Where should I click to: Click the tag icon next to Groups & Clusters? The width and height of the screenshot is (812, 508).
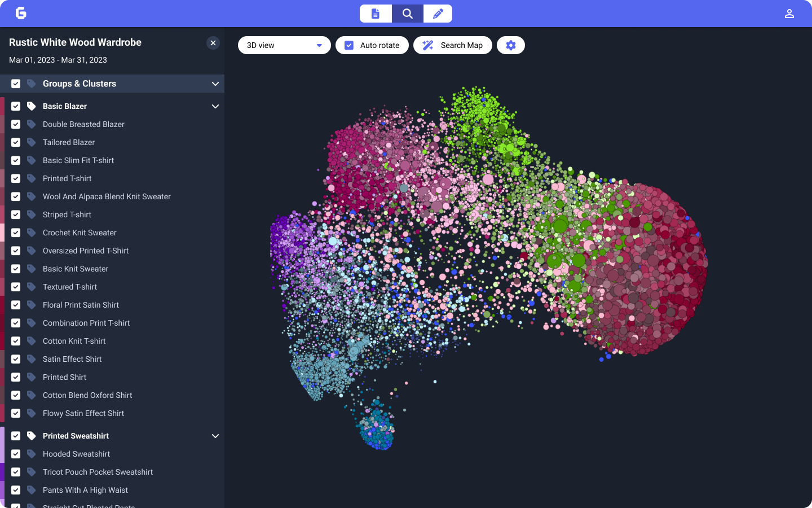(x=32, y=84)
